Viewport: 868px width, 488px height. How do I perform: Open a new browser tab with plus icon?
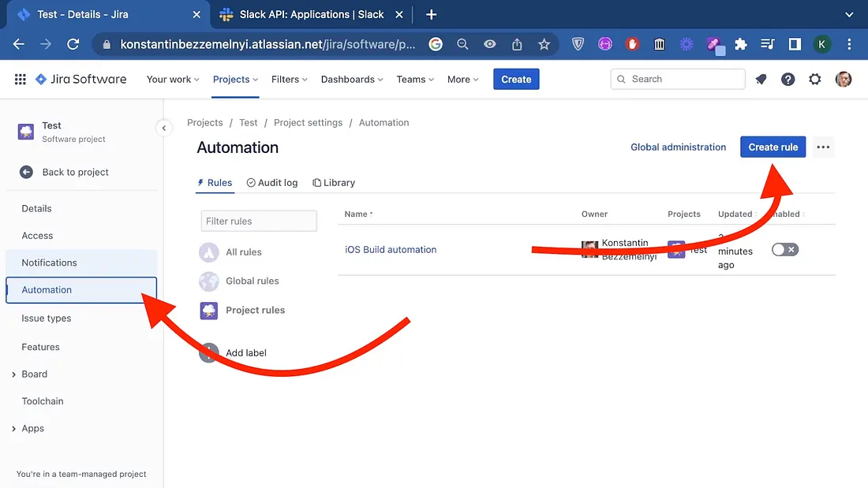[x=431, y=14]
